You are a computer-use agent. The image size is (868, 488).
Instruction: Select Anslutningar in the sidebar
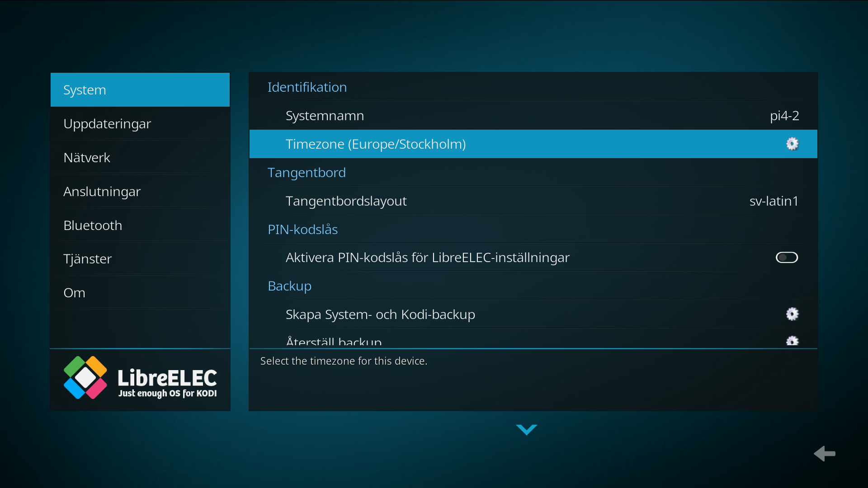[x=140, y=192]
